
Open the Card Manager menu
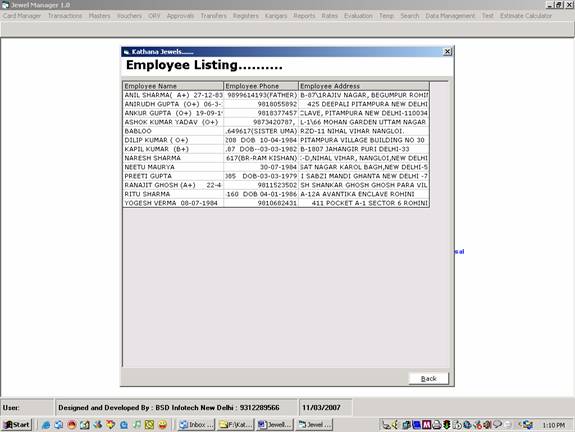[x=22, y=16]
